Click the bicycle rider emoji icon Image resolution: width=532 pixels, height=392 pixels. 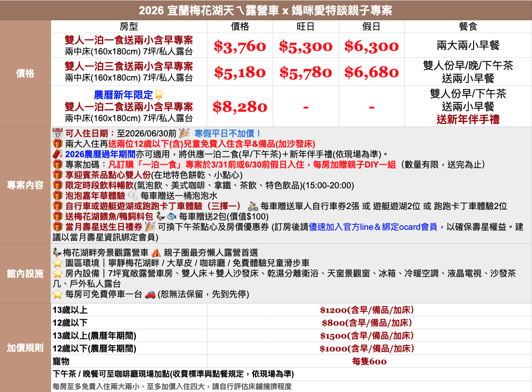point(253,206)
